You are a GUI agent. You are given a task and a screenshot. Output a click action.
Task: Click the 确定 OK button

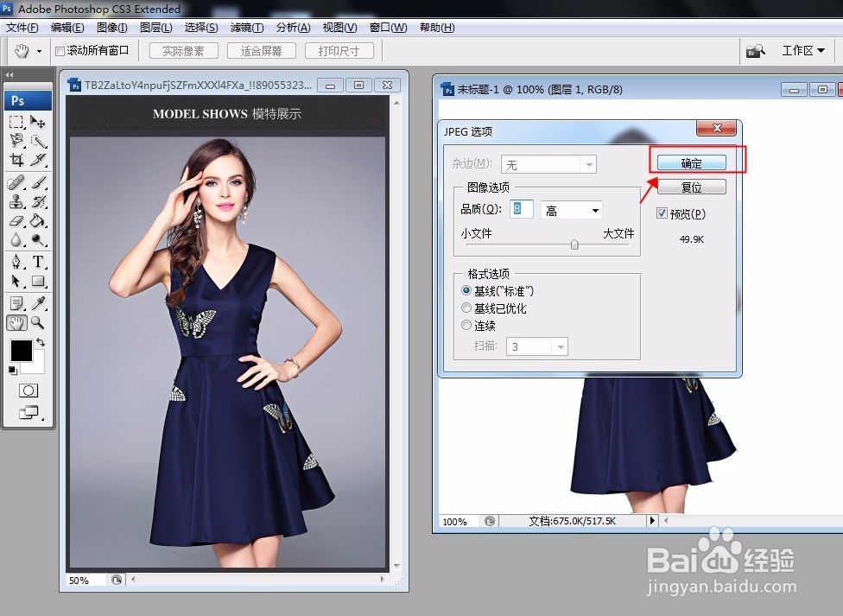(x=691, y=163)
